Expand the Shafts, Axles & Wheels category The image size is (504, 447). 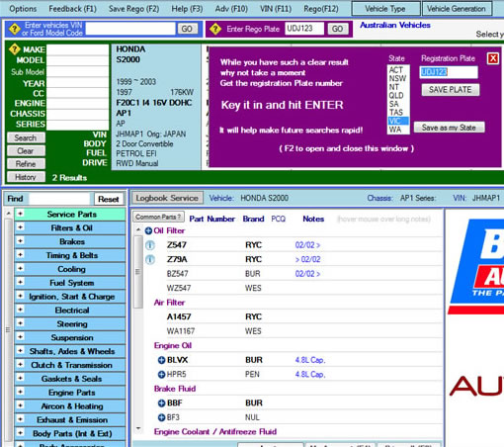pyautogui.click(x=20, y=350)
